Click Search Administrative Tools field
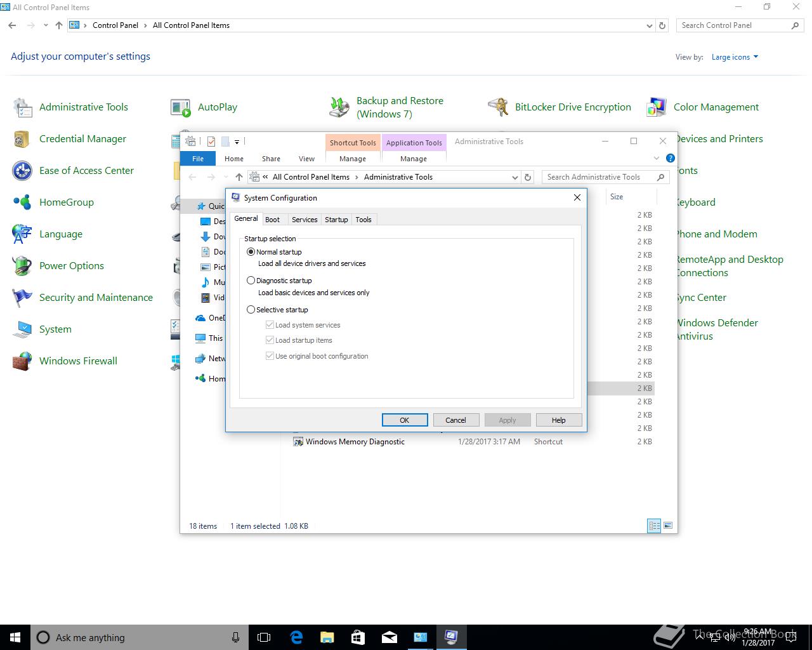Image resolution: width=812 pixels, height=650 pixels. click(x=605, y=177)
